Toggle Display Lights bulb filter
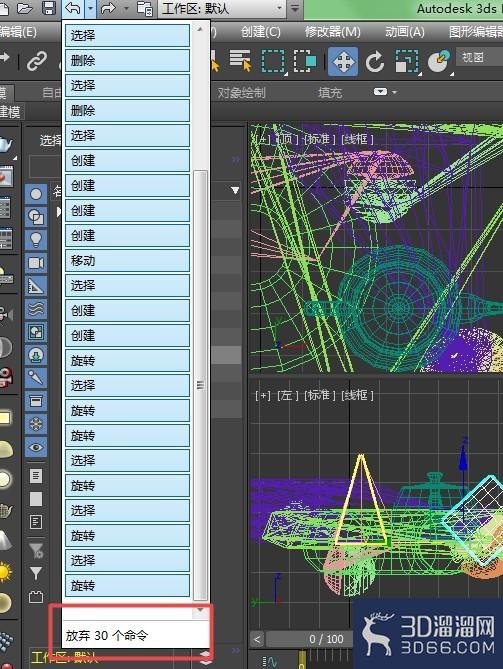The width and height of the screenshot is (503, 669). point(36,240)
